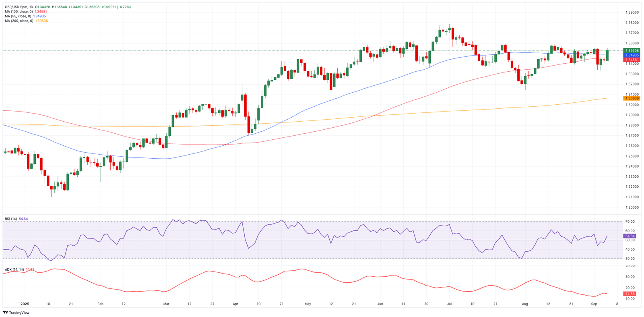
Task: Click the 50.00 RSI scale value
Action: pos(630,240)
